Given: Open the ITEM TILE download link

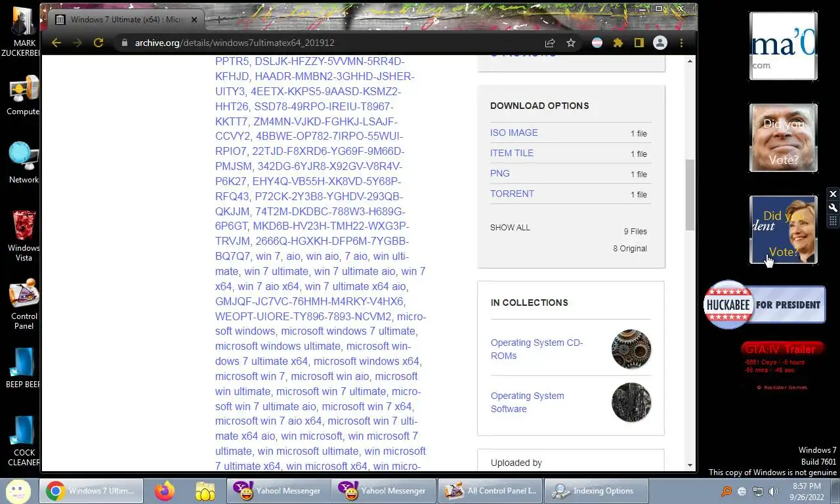Looking at the screenshot, I should (x=512, y=153).
